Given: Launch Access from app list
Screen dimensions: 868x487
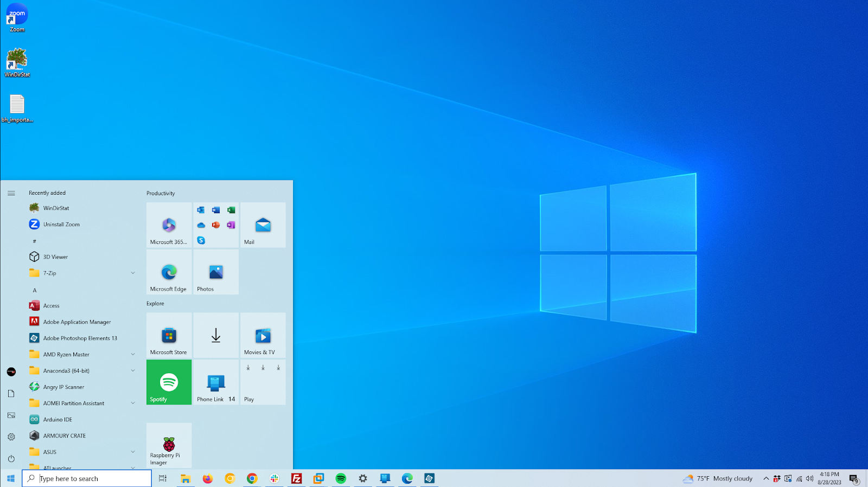Looking at the screenshot, I should (x=81, y=306).
